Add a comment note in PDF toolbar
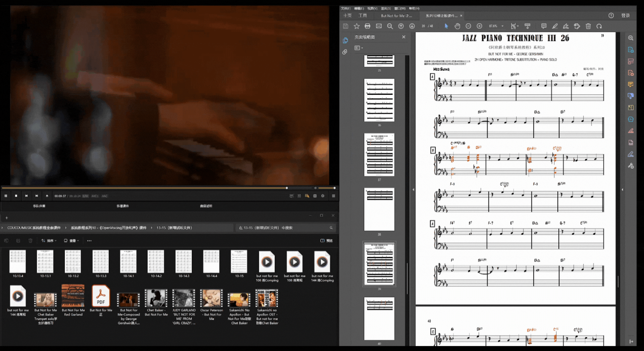This screenshot has width=644, height=351. (x=544, y=26)
